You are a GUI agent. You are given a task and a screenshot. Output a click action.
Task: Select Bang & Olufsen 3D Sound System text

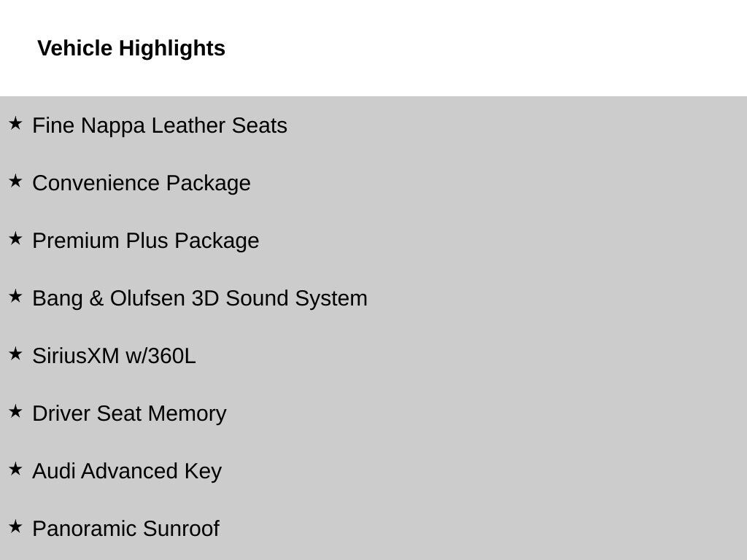[x=200, y=298]
